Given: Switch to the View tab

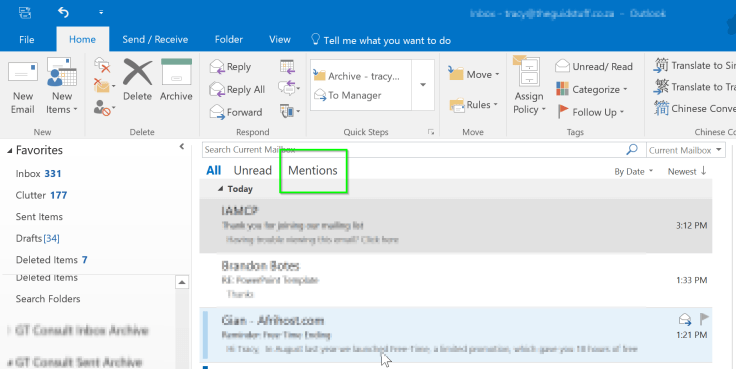Looking at the screenshot, I should pos(280,39).
